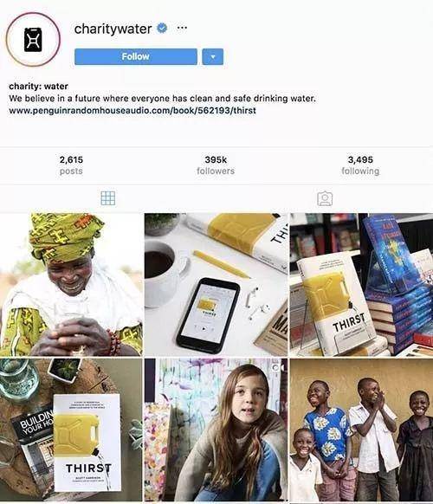Open the photo of four laughing children
The width and height of the screenshot is (433, 504).
point(361,430)
